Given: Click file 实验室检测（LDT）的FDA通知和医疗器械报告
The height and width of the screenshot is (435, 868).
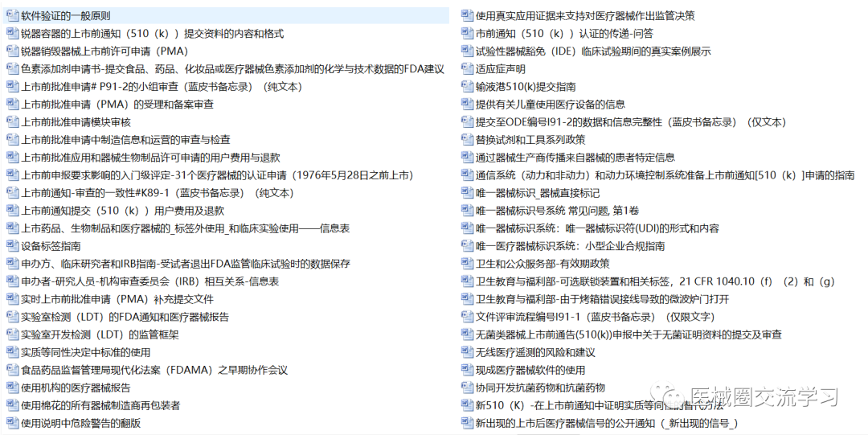Looking at the screenshot, I should click(x=125, y=318).
